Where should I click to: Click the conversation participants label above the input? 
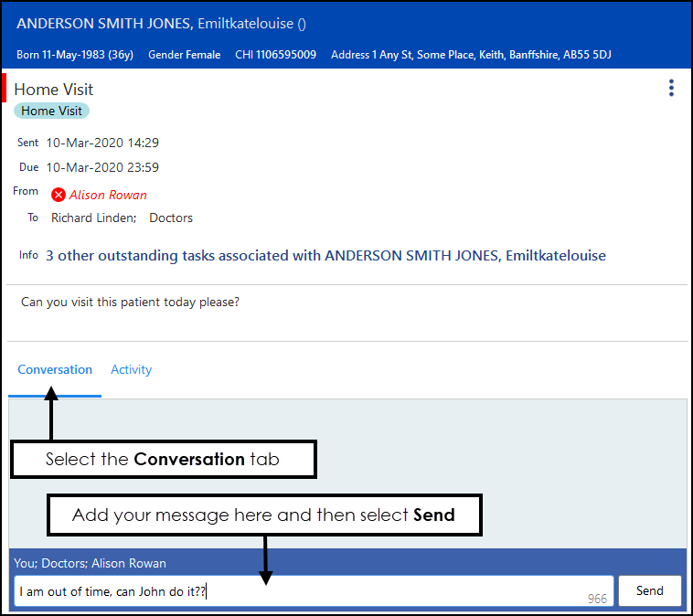pyautogui.click(x=90, y=563)
